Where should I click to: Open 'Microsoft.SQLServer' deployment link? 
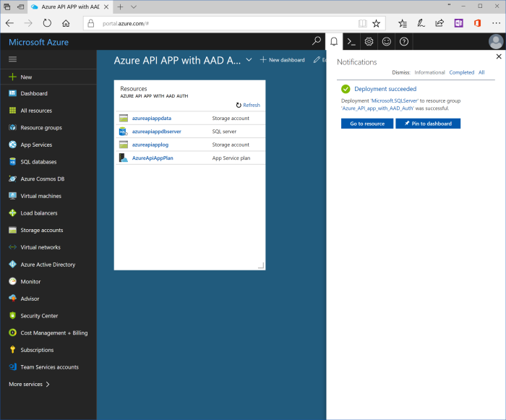tap(394, 100)
